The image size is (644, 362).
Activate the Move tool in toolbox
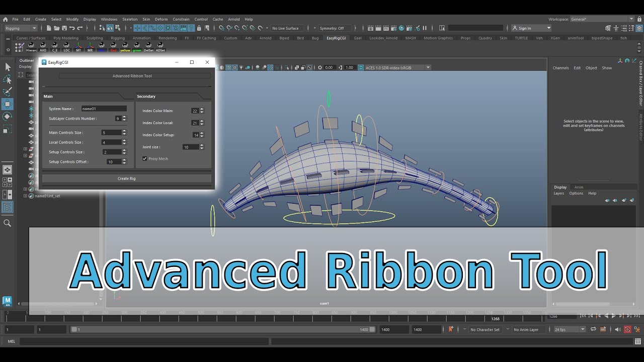coord(8,105)
